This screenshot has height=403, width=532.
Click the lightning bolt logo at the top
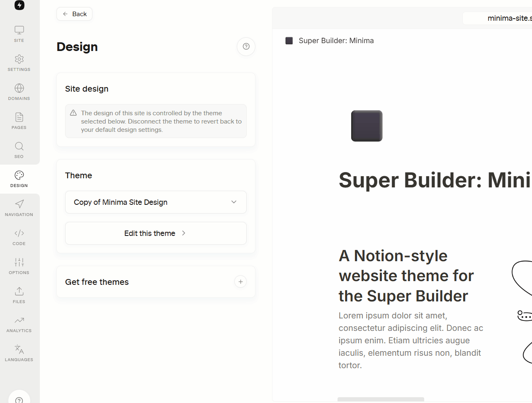coord(19,5)
